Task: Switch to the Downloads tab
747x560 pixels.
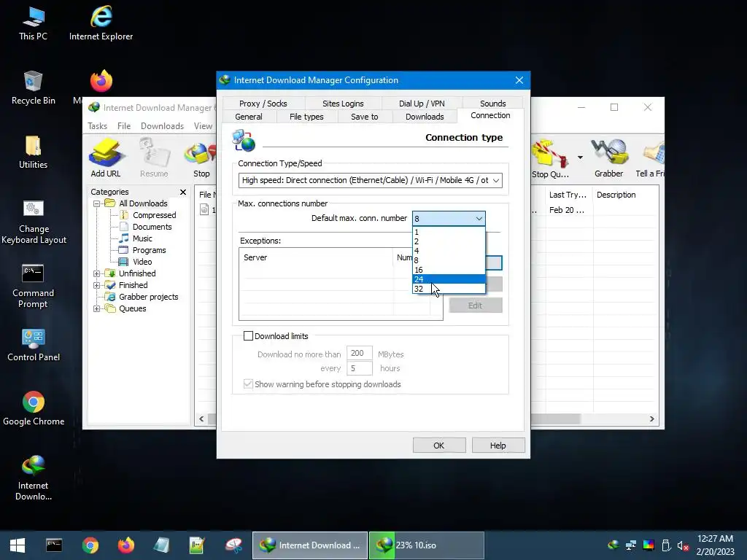Action: point(425,117)
